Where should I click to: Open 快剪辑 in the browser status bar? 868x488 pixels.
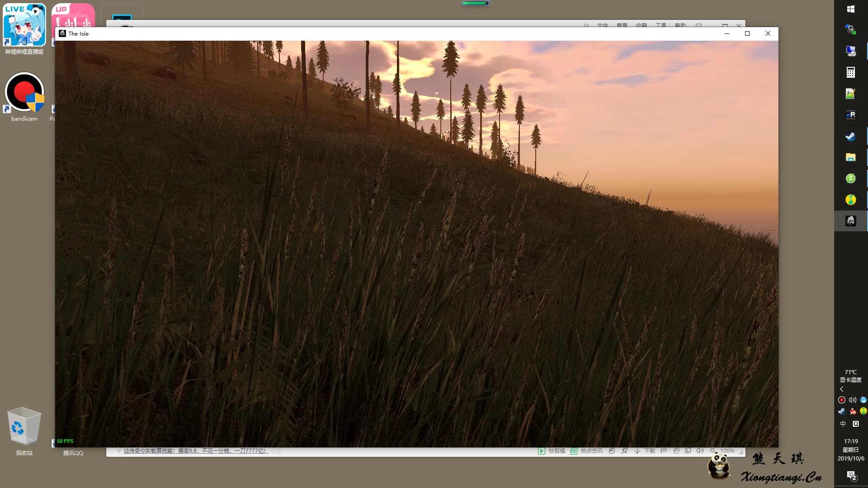[x=552, y=451]
